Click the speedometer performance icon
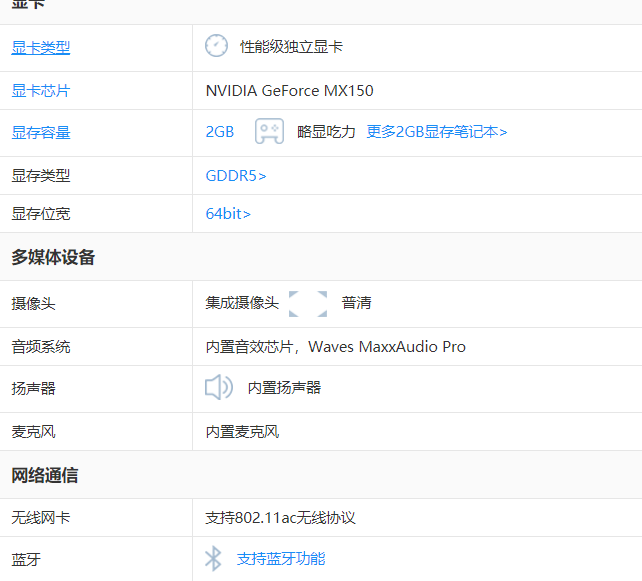This screenshot has height=581, width=642. pyautogui.click(x=216, y=46)
